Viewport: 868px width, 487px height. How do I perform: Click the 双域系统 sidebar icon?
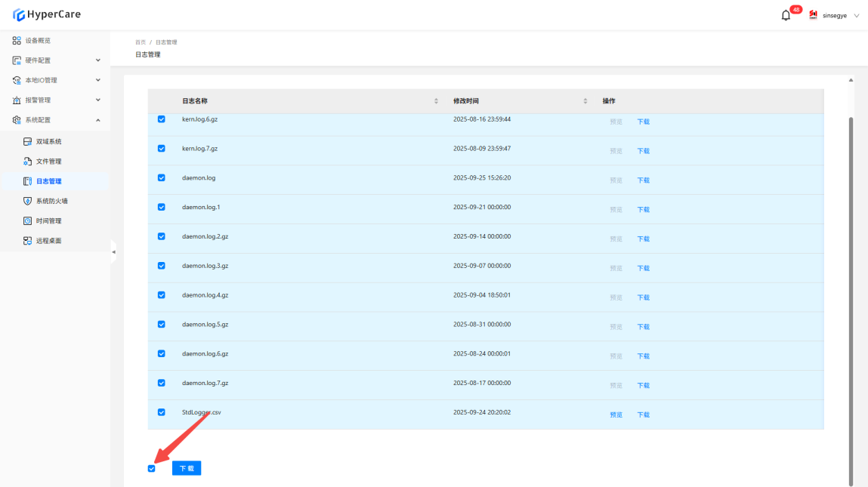[28, 142]
